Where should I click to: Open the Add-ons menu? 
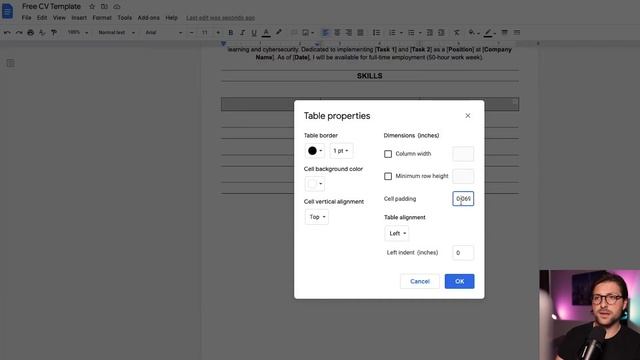[x=149, y=18]
